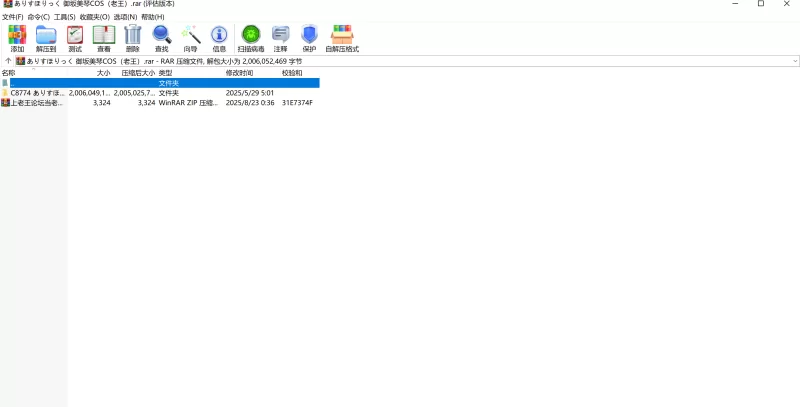The width and height of the screenshot is (800, 407).
Task: Click the C8774 folder icon
Action: pos(5,93)
